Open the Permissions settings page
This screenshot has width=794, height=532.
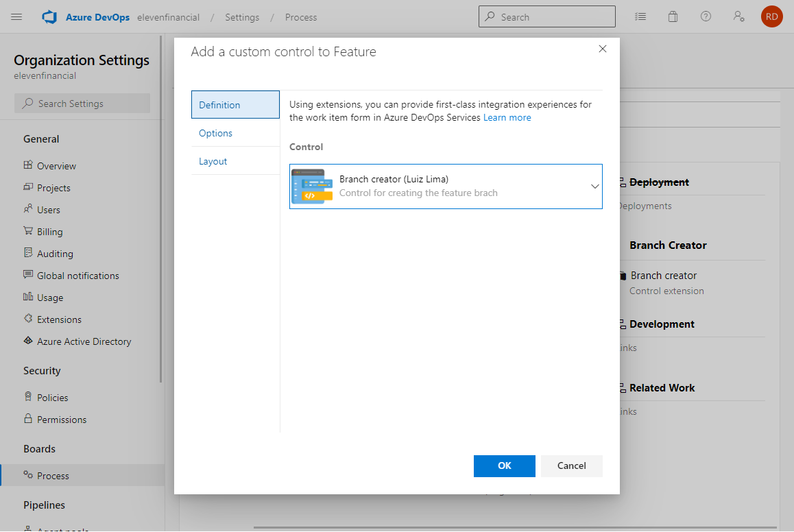tap(62, 420)
